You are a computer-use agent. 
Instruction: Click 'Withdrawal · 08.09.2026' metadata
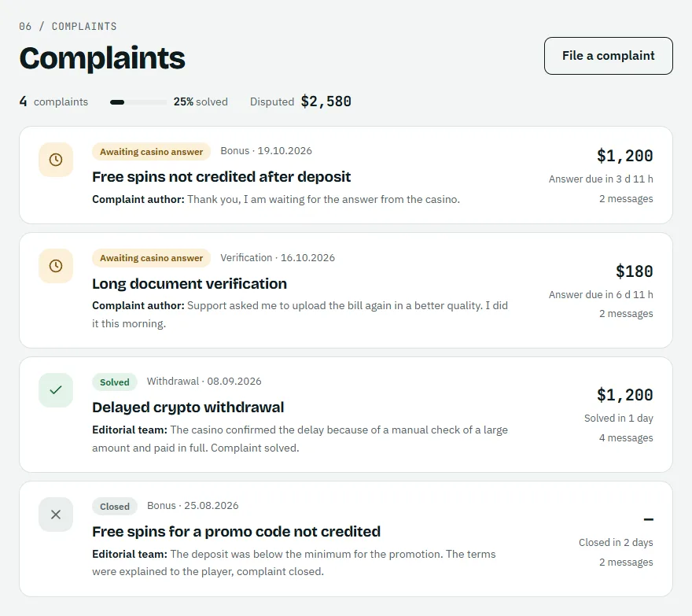pyautogui.click(x=204, y=381)
